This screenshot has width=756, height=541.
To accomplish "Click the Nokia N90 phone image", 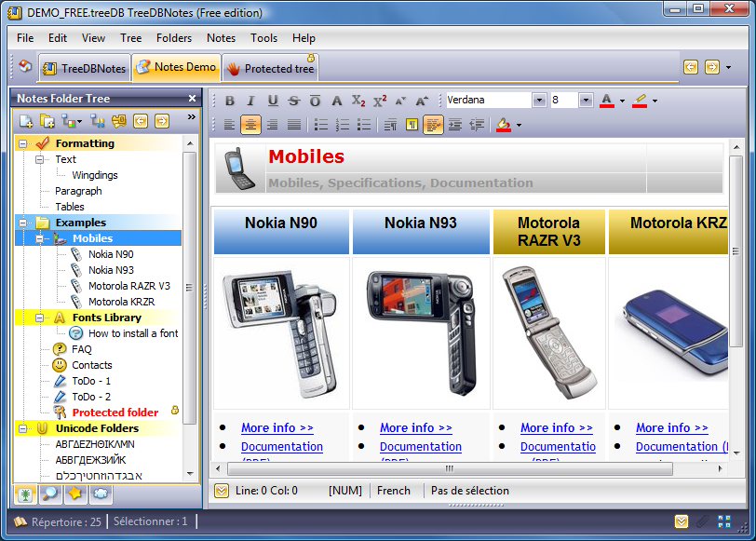I will (x=281, y=333).
